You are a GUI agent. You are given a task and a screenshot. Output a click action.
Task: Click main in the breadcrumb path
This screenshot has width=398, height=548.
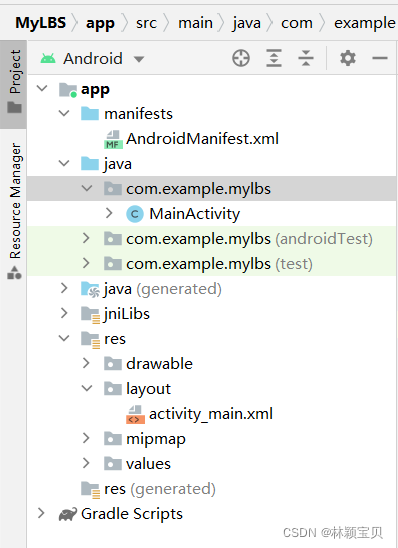(x=195, y=23)
